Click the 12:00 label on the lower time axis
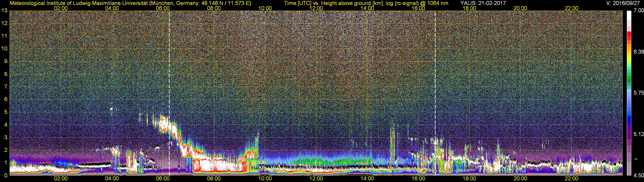Viewport: 644px width, 182px height. click(x=316, y=179)
